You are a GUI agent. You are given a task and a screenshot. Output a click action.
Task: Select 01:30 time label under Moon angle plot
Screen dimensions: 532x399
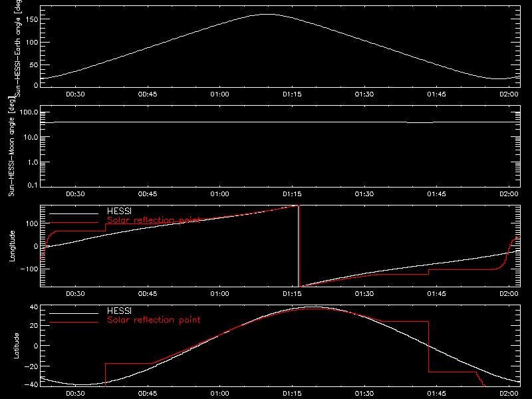pyautogui.click(x=364, y=194)
